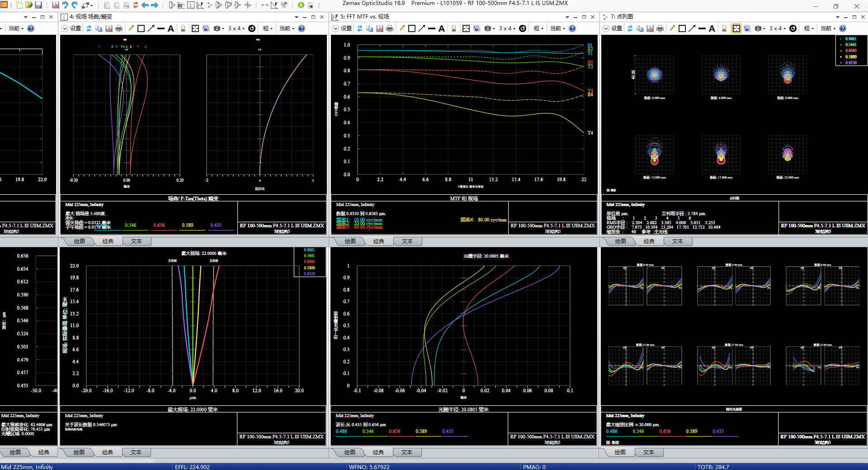The height and width of the screenshot is (470, 868).
Task: Print the window 4 field curvature plot
Action: click(119, 28)
